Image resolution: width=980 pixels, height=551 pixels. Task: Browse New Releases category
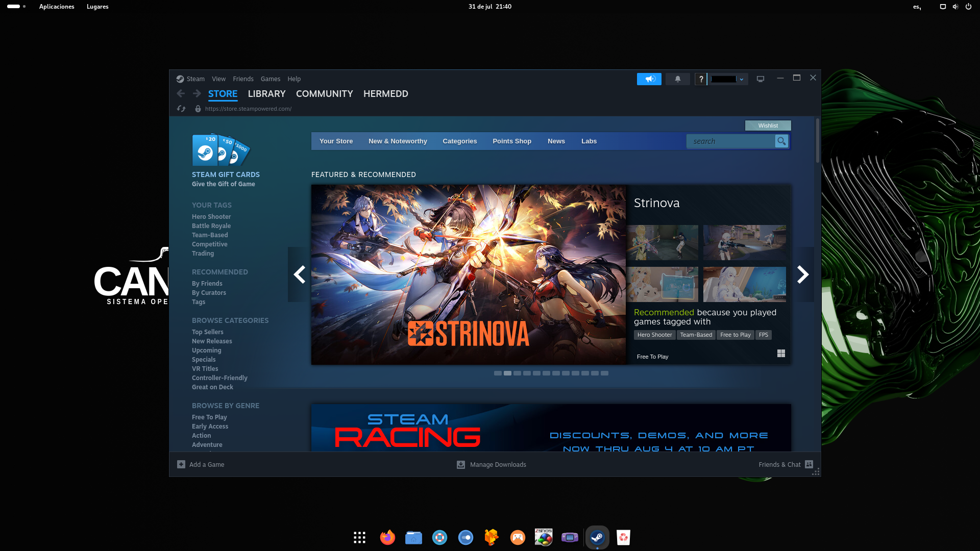212,341
